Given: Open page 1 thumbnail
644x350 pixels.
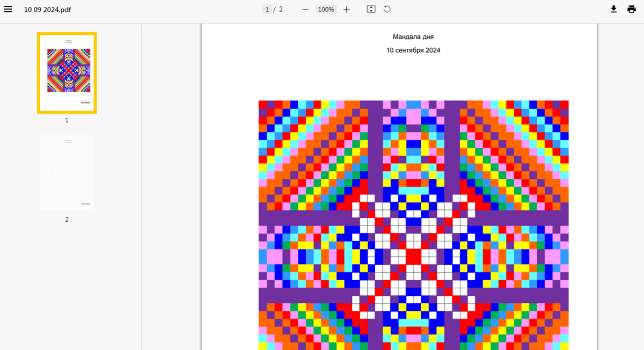Looking at the screenshot, I should click(67, 72).
